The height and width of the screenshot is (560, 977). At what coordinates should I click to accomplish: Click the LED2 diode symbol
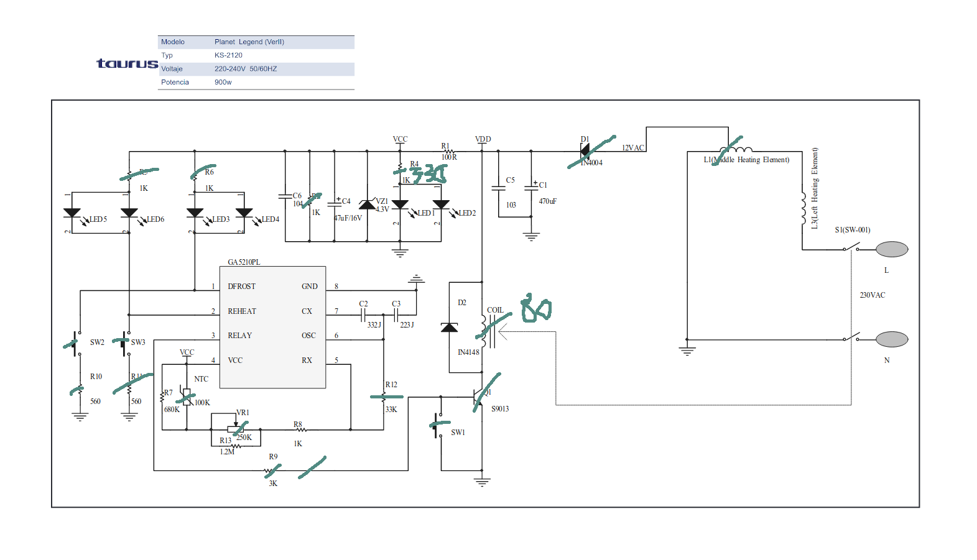[x=441, y=204]
